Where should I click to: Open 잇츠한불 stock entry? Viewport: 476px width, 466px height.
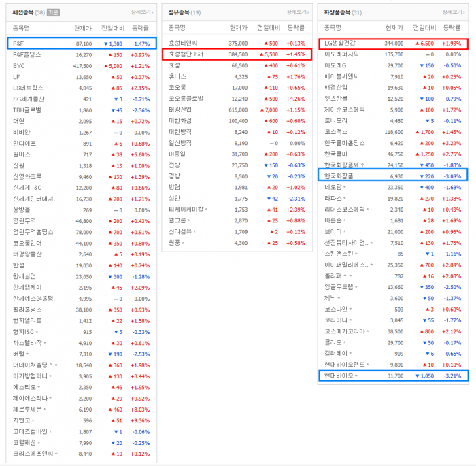point(336,99)
